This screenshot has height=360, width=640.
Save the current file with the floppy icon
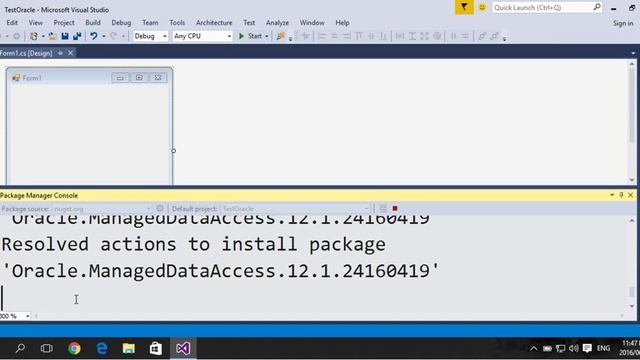pyautogui.click(x=65, y=36)
